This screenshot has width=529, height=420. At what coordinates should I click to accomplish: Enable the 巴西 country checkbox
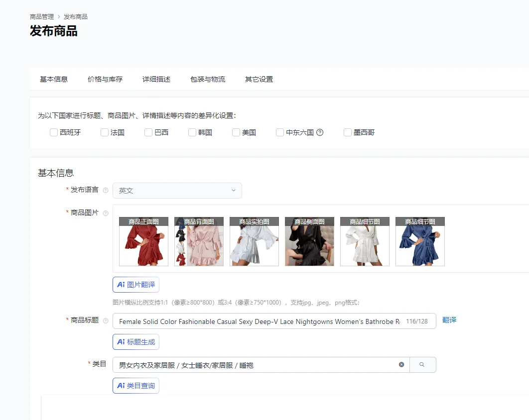pyautogui.click(x=148, y=132)
